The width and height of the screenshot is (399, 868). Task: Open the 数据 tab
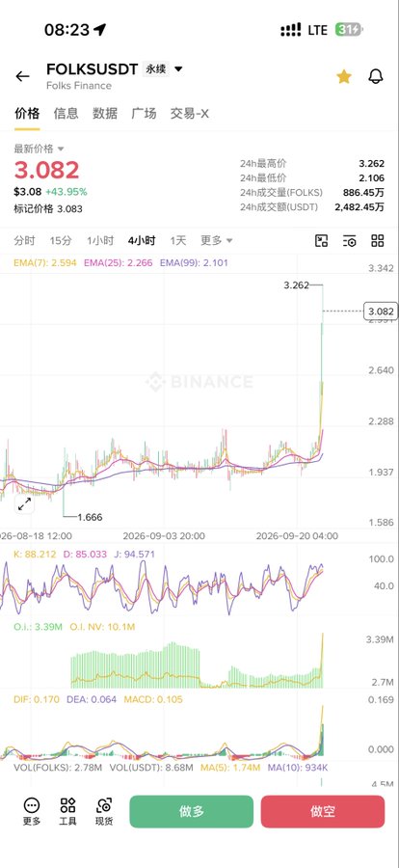105,114
